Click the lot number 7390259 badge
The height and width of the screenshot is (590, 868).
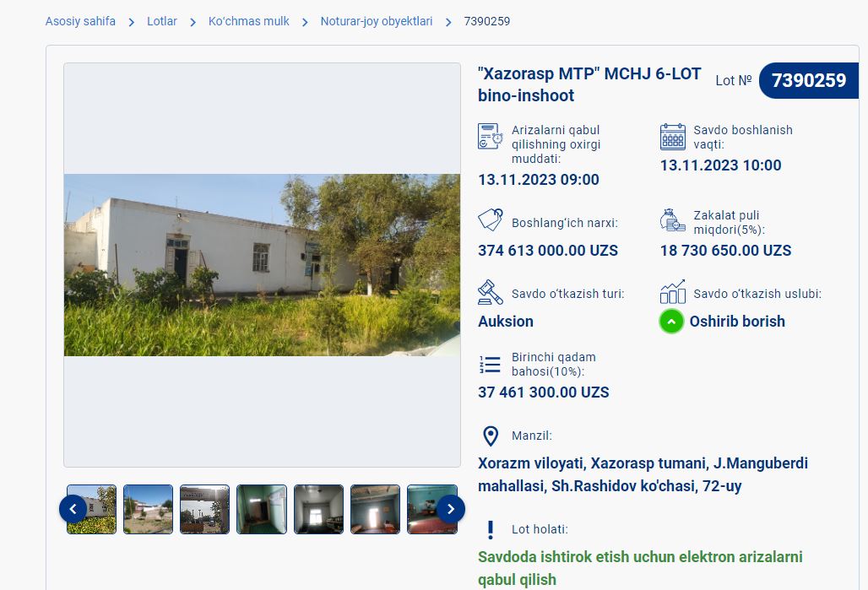tap(808, 81)
